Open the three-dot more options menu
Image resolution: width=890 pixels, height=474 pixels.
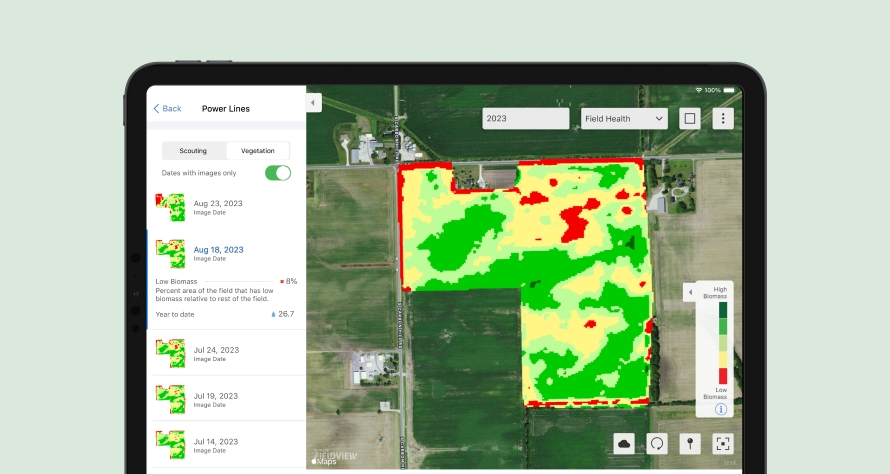[723, 119]
